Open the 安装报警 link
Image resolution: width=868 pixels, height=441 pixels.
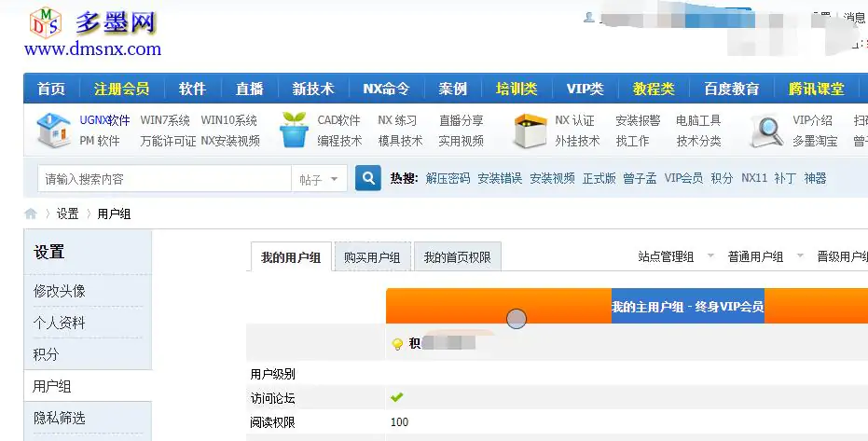tap(638, 120)
